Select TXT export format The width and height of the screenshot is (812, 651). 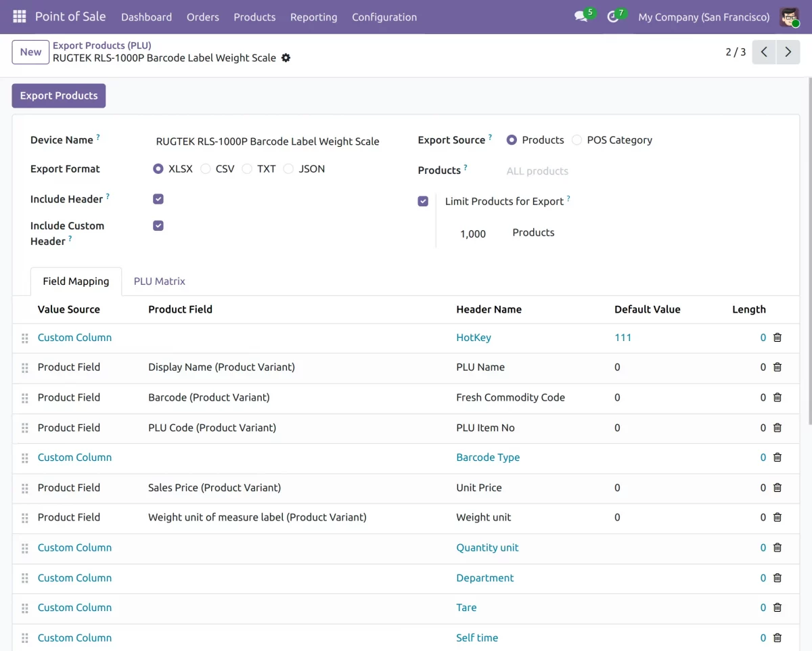(x=247, y=169)
